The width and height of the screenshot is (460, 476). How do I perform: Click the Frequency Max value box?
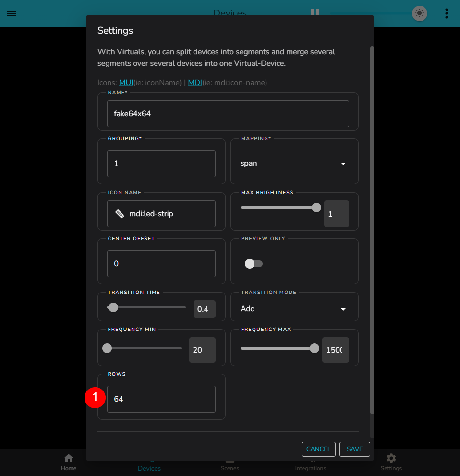[x=336, y=350]
